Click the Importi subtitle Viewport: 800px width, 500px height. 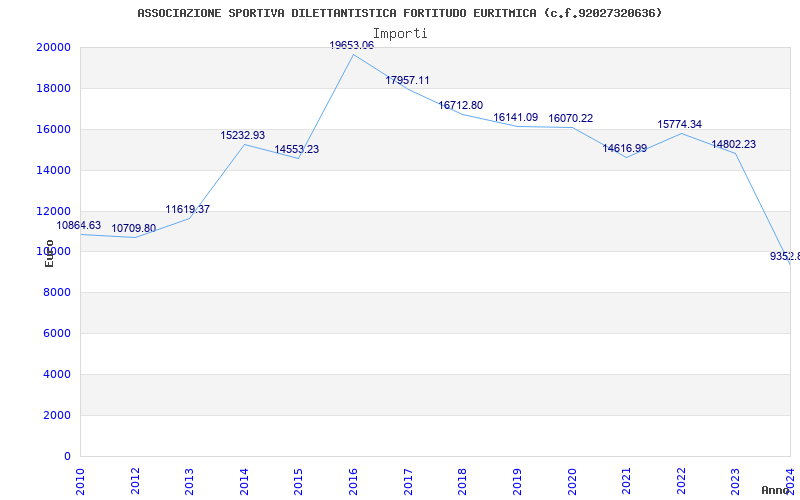(x=400, y=34)
